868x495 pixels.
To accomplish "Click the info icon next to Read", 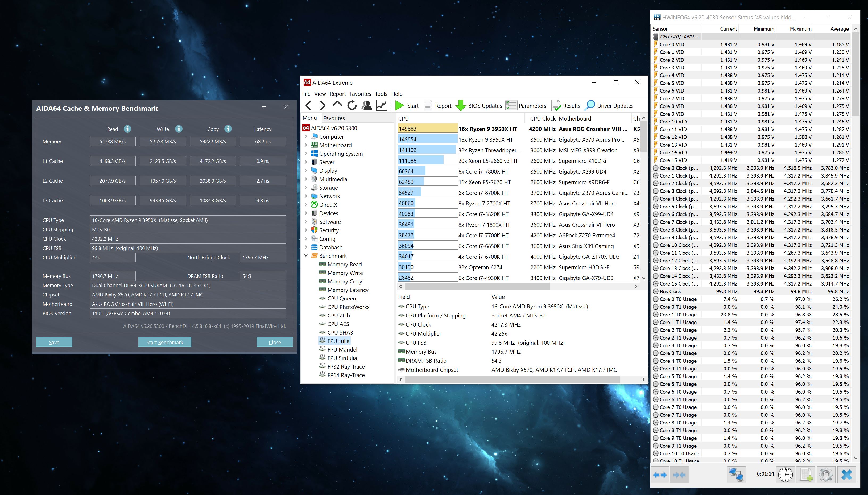I will tap(127, 129).
